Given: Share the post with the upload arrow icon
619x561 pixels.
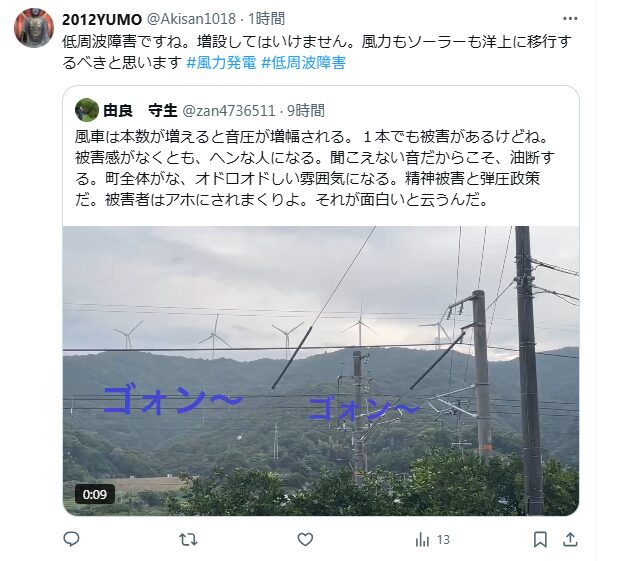Looking at the screenshot, I should 570,539.
